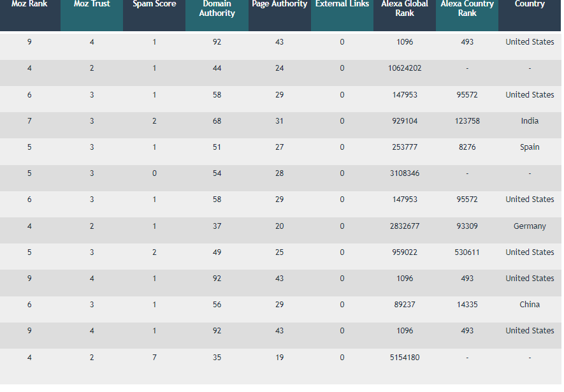Select the country rank 93309
The image size is (564, 392).
click(x=467, y=226)
